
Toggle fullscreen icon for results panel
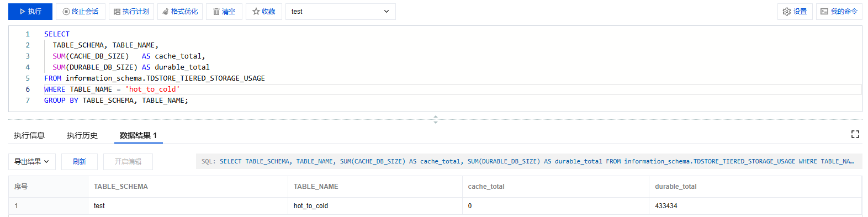tap(855, 134)
